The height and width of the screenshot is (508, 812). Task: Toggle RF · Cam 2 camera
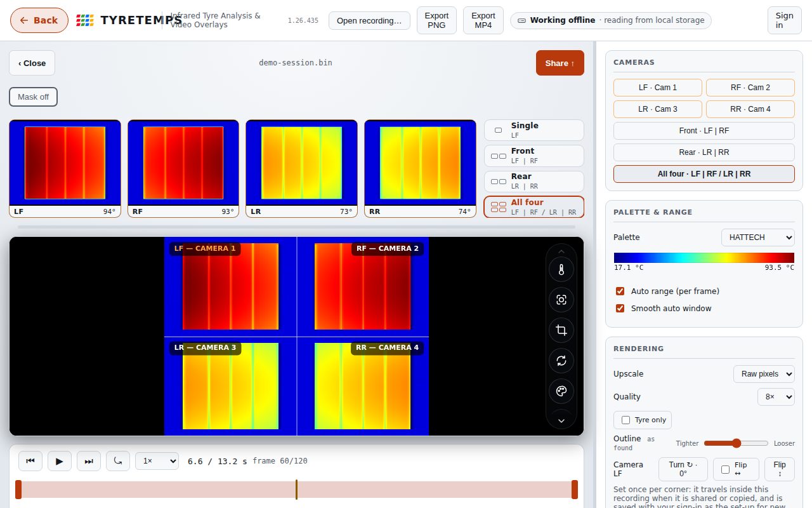click(750, 88)
